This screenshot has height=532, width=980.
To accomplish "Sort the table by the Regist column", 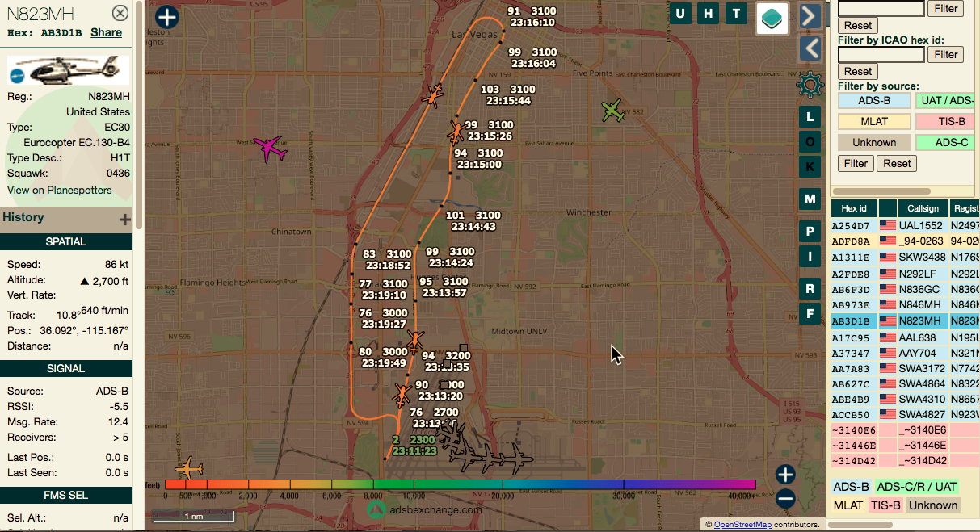I will click(x=965, y=208).
